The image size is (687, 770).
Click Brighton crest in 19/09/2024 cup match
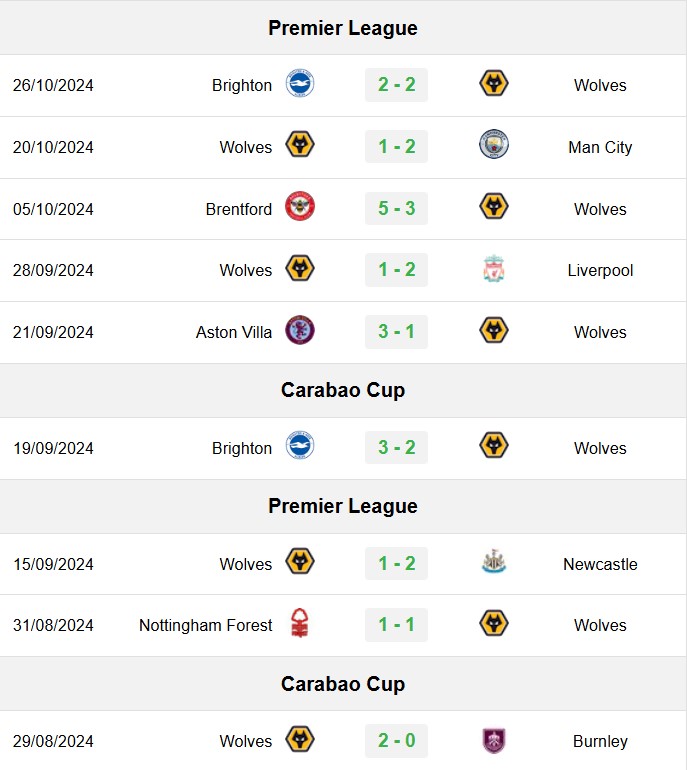pos(300,446)
